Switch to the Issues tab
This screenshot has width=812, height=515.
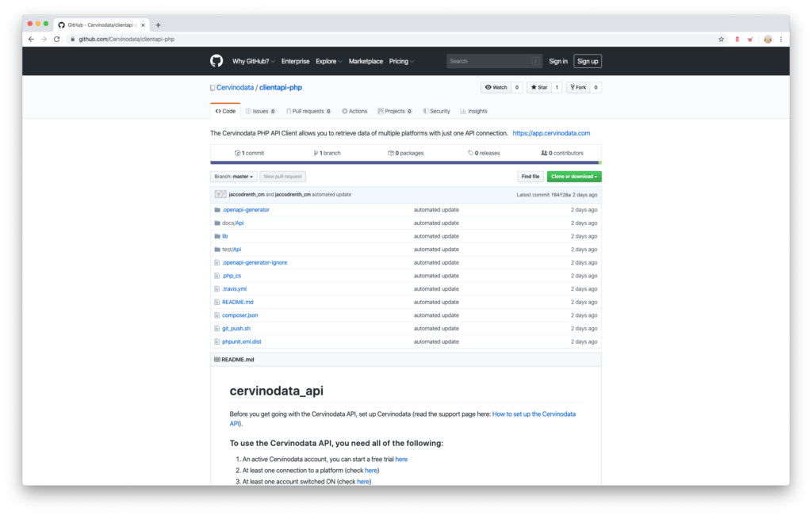coord(260,111)
